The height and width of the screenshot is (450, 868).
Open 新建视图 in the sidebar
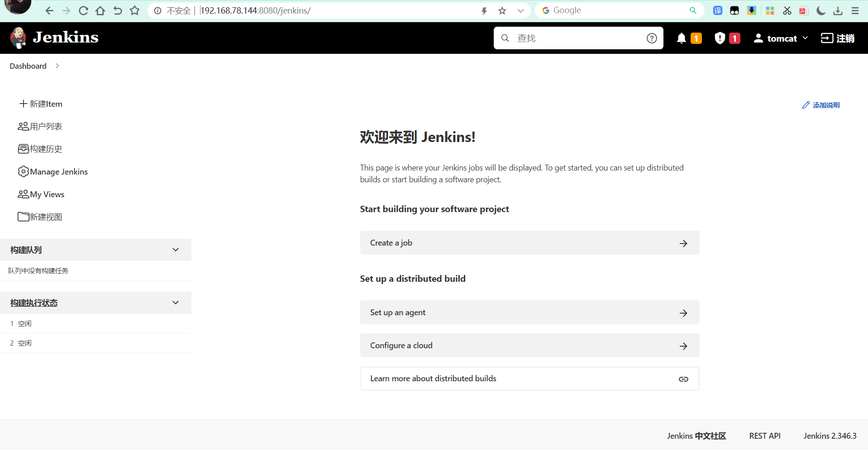(40, 217)
